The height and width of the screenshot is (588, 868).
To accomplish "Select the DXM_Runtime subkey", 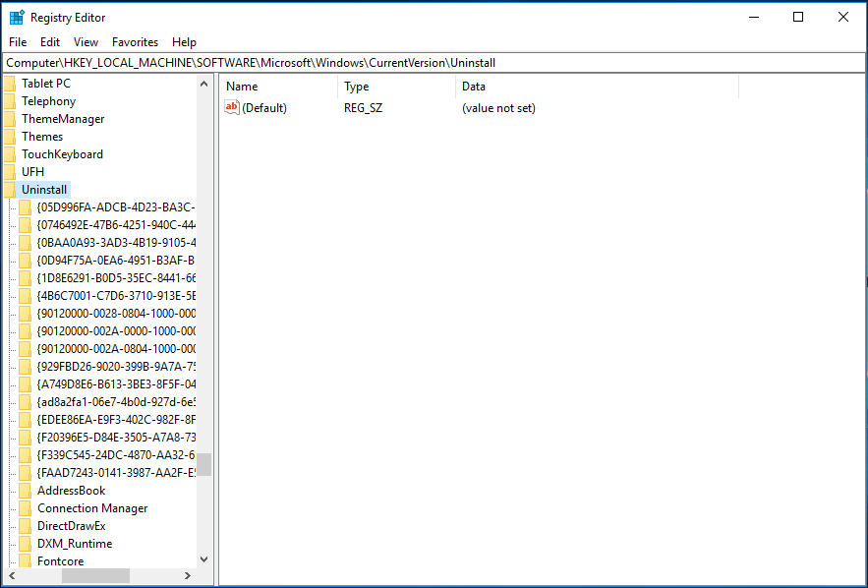I will (x=75, y=544).
